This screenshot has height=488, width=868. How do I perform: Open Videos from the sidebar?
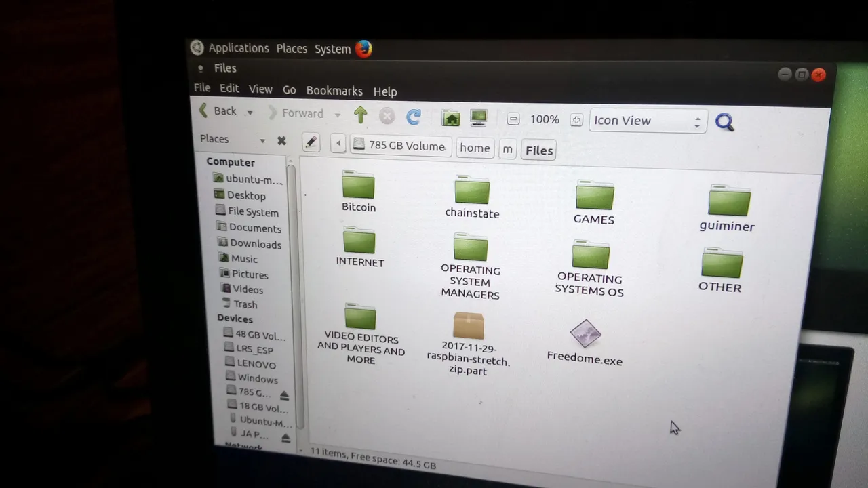pos(243,289)
